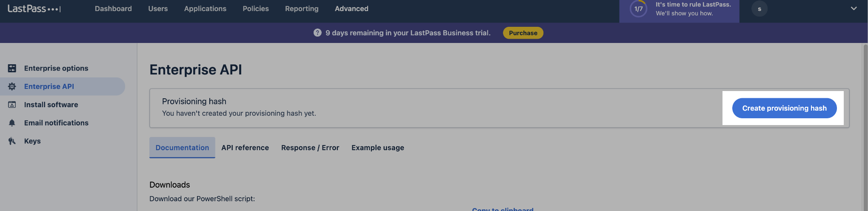Screen dimensions: 868x211
Task: Navigate to Policies
Action: (256, 9)
